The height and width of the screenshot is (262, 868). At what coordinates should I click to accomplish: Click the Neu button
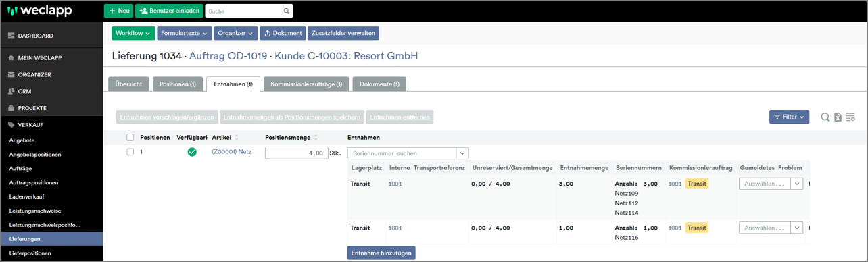click(118, 11)
